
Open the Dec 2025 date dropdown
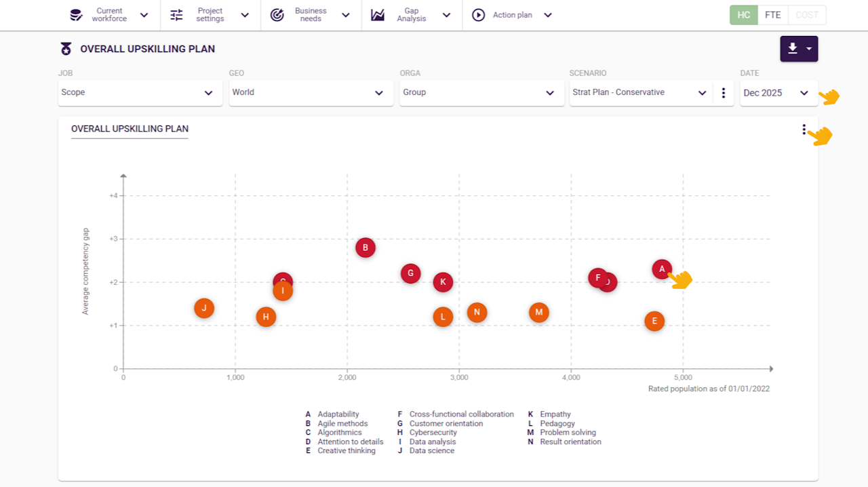coord(778,93)
